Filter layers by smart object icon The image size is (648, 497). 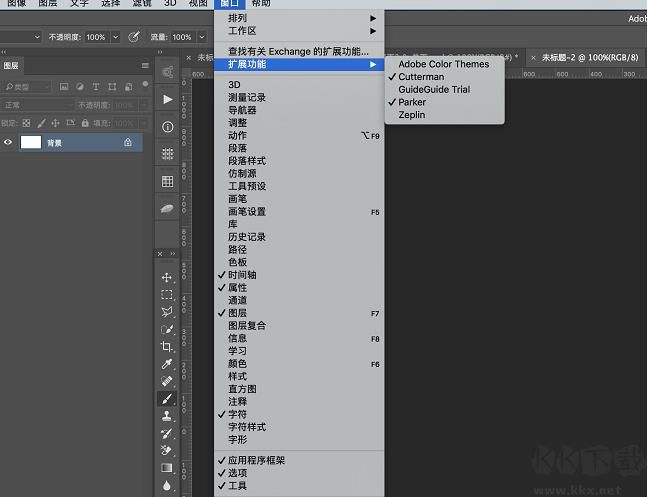129,86
